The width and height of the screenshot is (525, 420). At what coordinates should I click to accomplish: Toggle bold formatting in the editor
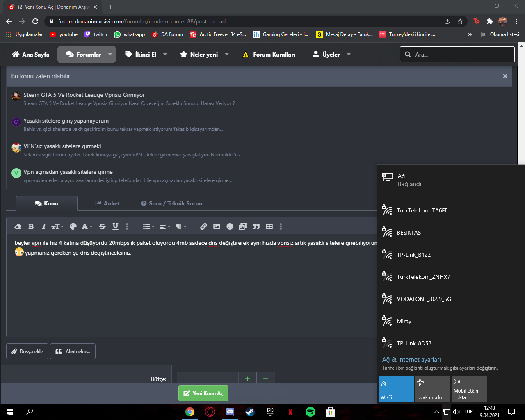coord(31,226)
